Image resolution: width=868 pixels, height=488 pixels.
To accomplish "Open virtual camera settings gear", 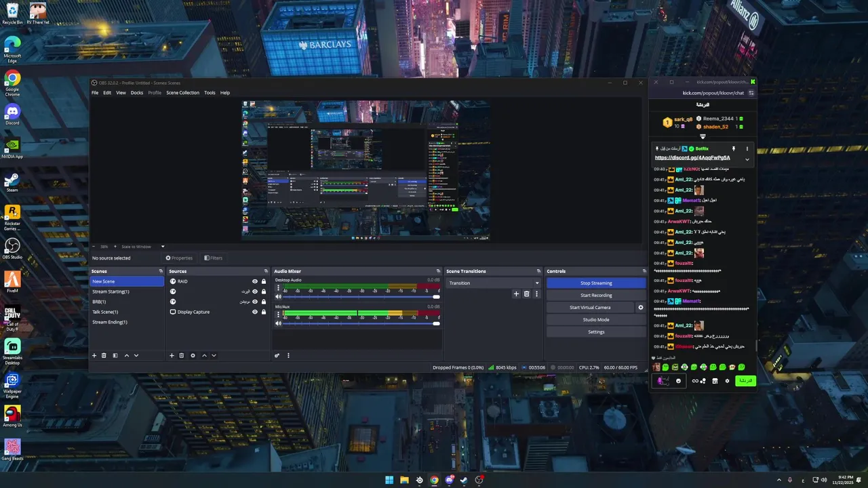I will pos(640,308).
